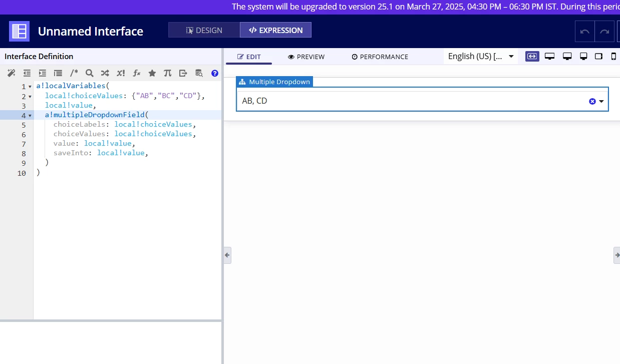Image resolution: width=620 pixels, height=364 pixels.
Task: Click the outdent icon in editor toolbar
Action: tap(27, 73)
